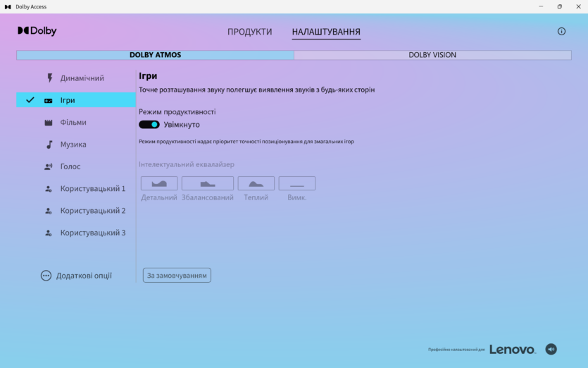This screenshot has height=368, width=588.
Task: Click the Dolby Access app icon in title bar
Action: (8, 7)
